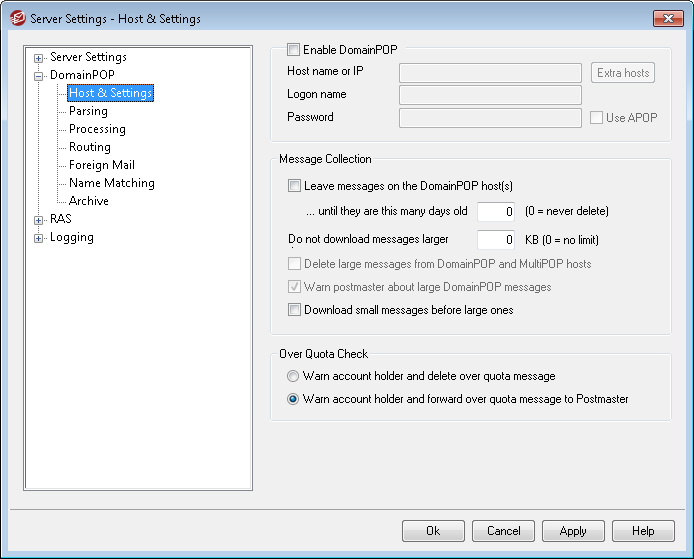Close the Server Settings dialog
Viewport: 694px width, 559px height.
tap(667, 18)
